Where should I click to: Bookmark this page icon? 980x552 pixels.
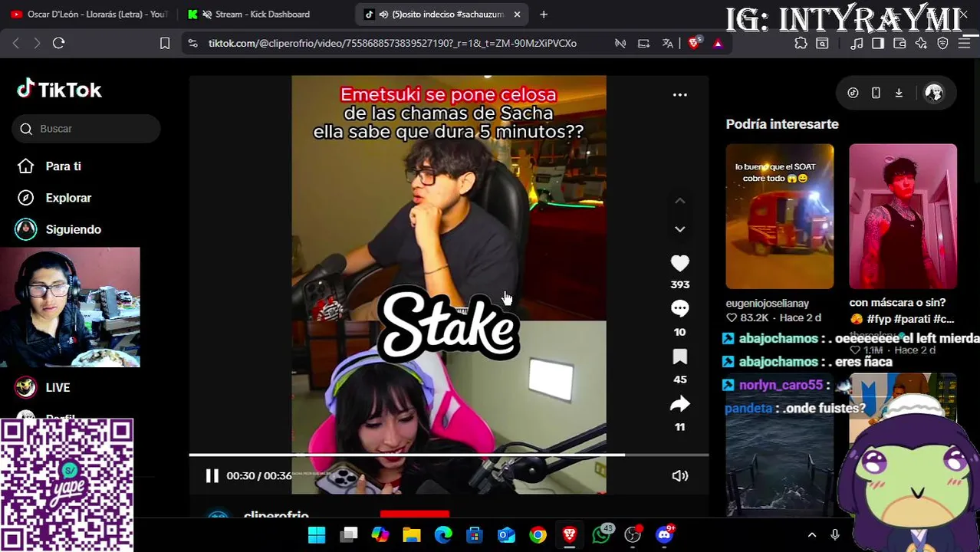point(164,44)
